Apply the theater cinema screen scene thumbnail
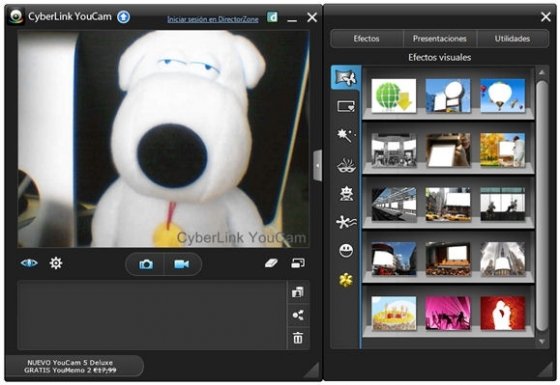The image size is (560, 385). (x=448, y=259)
